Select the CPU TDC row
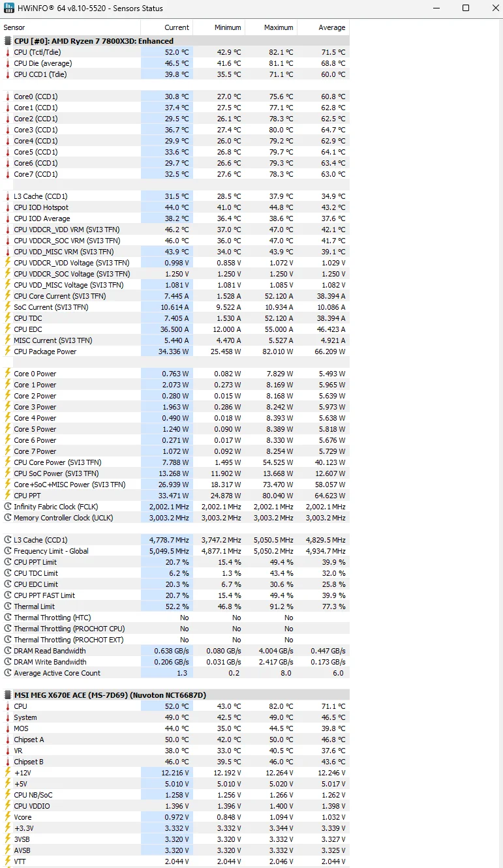Screen dimensions: 503x868 [x=175, y=318]
